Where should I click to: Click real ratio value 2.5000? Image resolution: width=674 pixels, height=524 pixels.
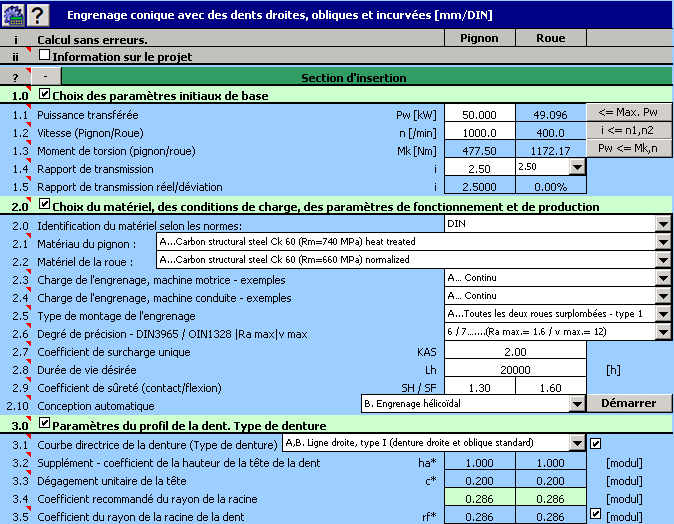point(480,187)
